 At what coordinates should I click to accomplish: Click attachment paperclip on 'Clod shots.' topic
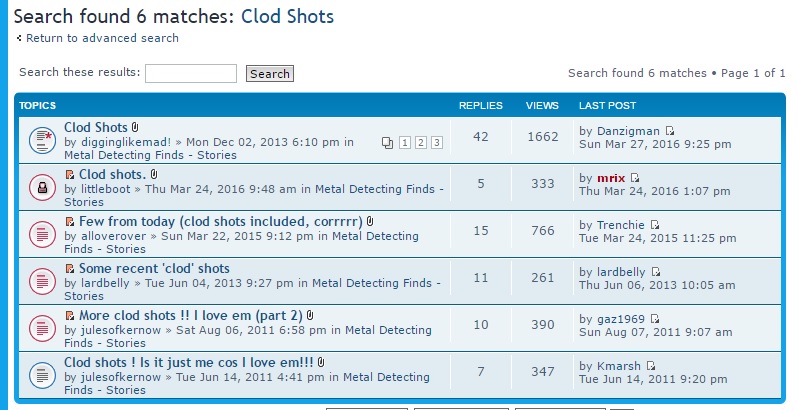pyautogui.click(x=154, y=174)
